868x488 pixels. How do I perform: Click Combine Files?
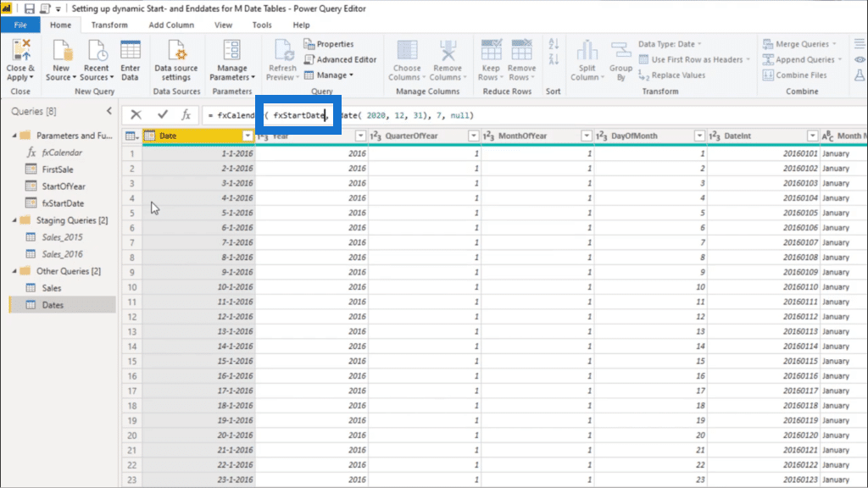point(795,75)
